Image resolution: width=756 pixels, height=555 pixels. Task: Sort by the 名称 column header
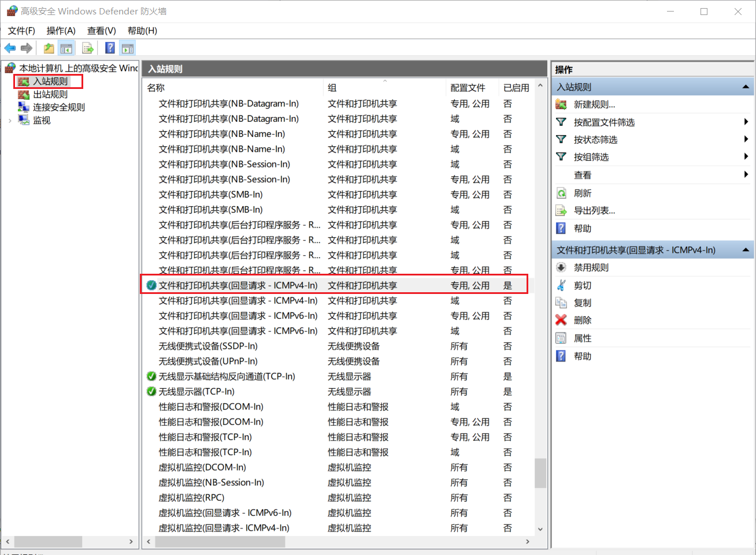tap(233, 88)
